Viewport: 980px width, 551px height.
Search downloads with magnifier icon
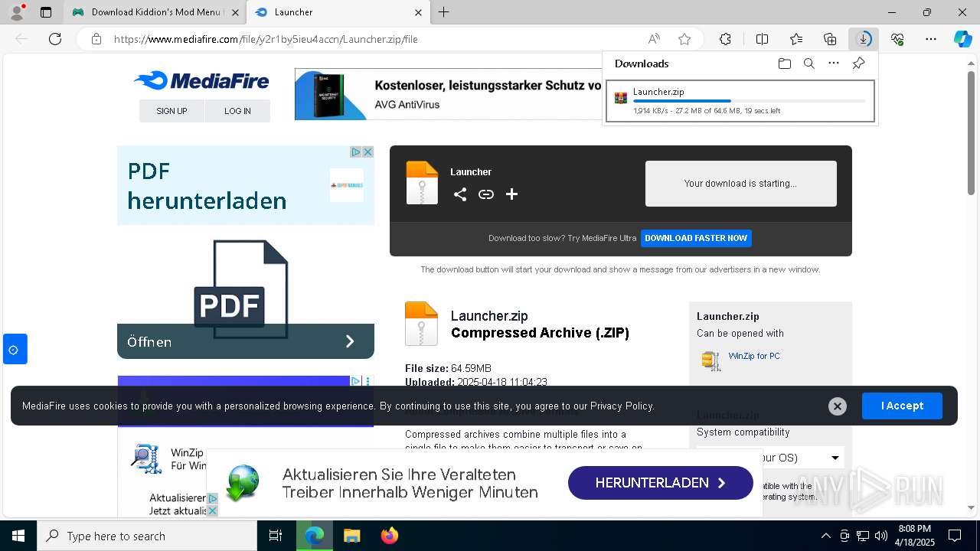click(x=809, y=64)
